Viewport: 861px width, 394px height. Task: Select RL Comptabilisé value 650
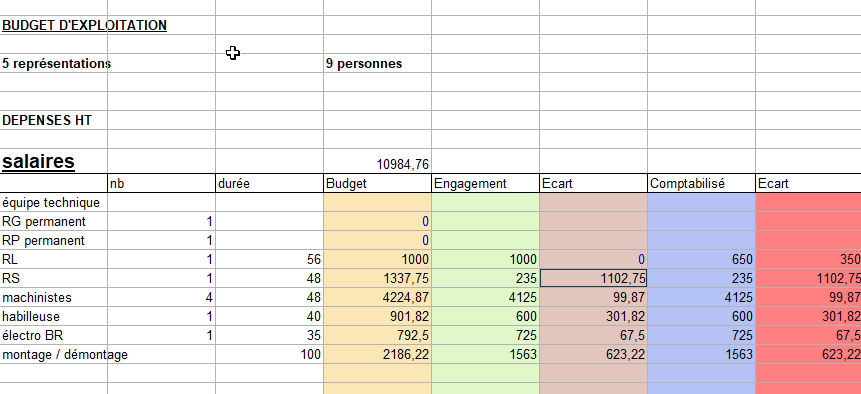coord(701,260)
